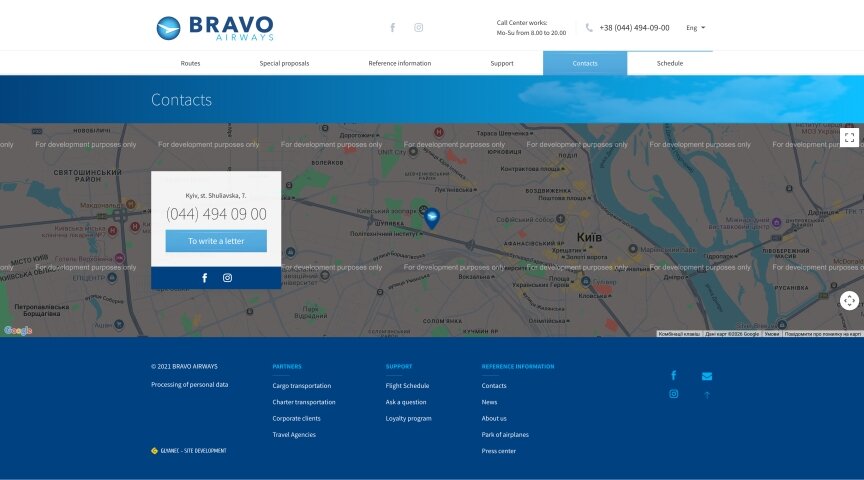This screenshot has height=480, width=864.
Task: Open About us footer link
Action: (x=494, y=418)
